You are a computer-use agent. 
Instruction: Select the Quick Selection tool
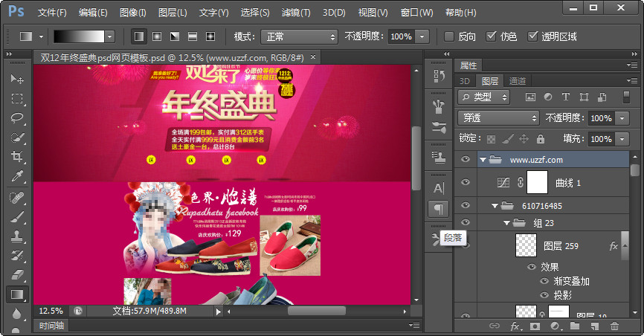(17, 138)
